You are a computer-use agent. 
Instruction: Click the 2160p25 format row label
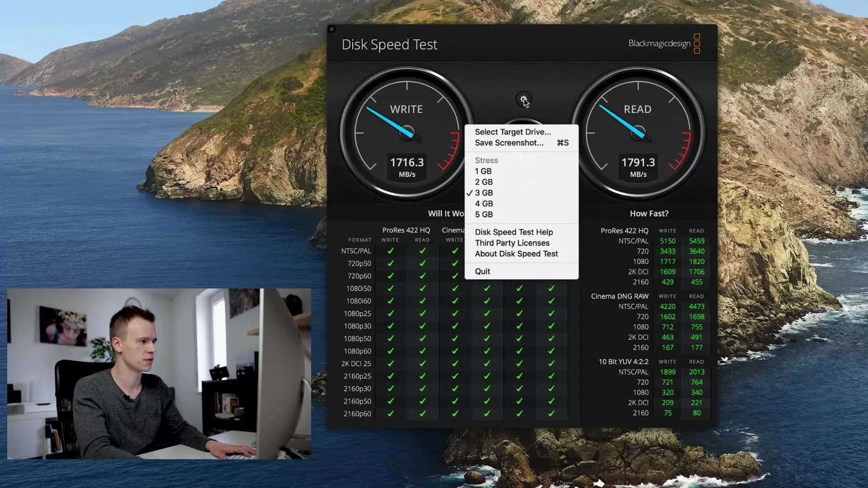[x=357, y=376]
